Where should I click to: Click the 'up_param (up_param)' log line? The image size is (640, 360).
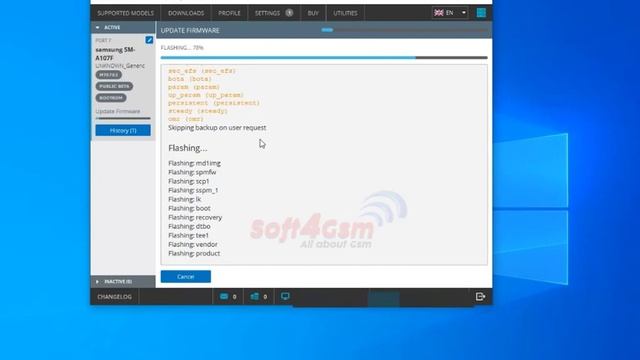click(x=206, y=95)
